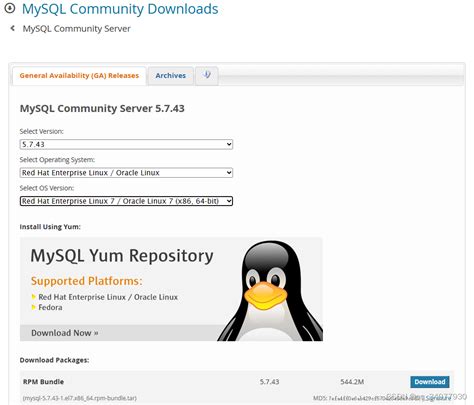Click the Red Hat Enterprise Linux supported platform text
This screenshot has height=405, width=474.
108,297
